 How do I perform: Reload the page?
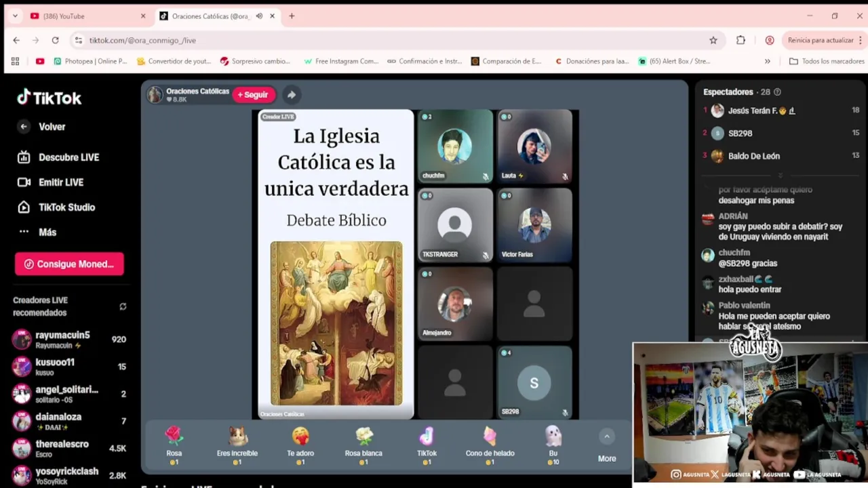coord(55,41)
